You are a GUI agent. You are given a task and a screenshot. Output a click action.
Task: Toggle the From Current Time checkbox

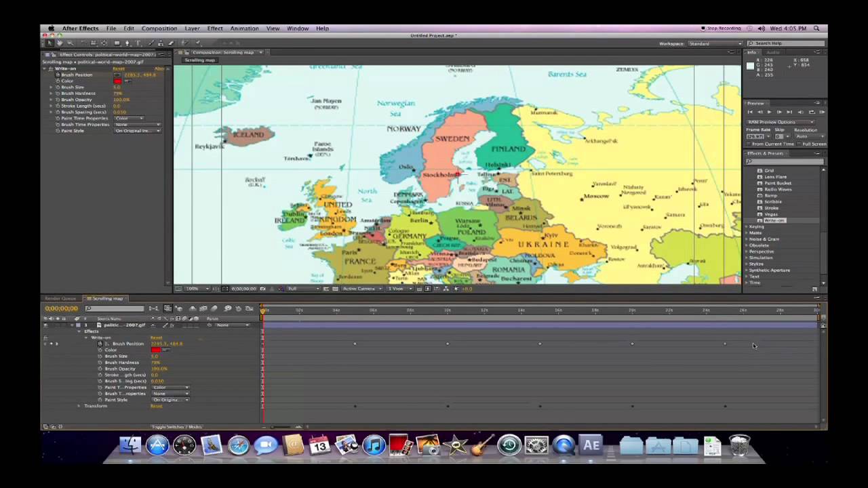coord(749,144)
